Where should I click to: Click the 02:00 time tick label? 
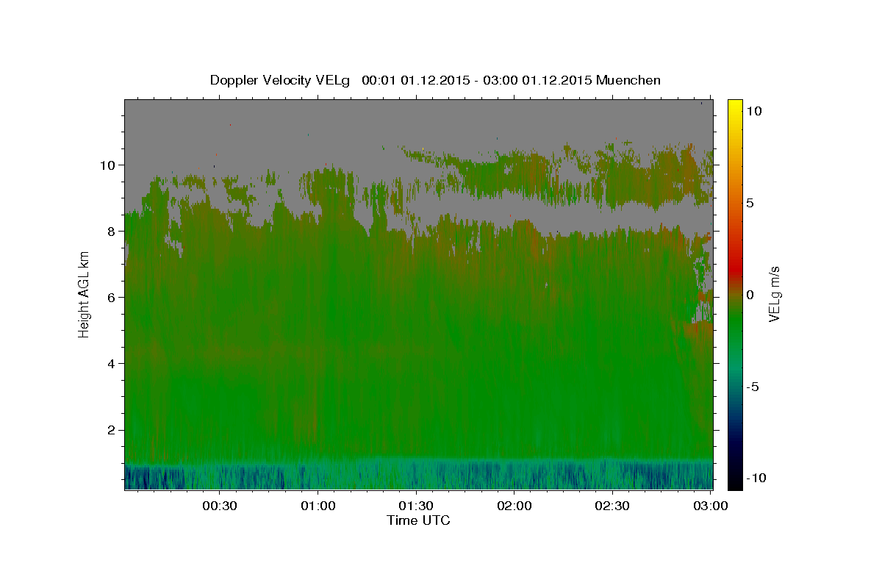[514, 506]
